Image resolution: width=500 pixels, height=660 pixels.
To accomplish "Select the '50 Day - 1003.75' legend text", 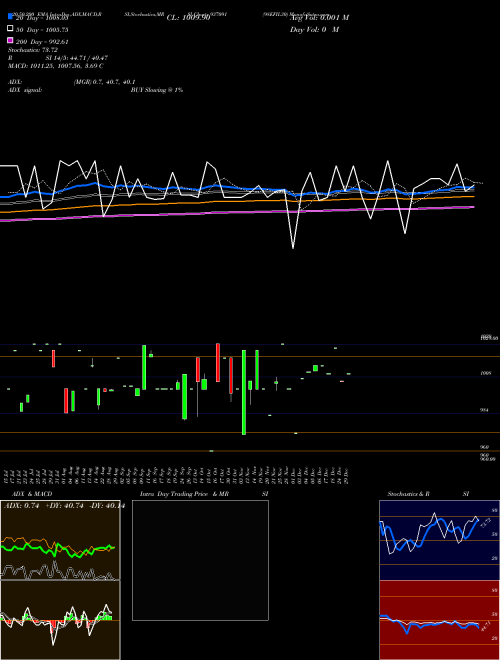I will [42, 30].
